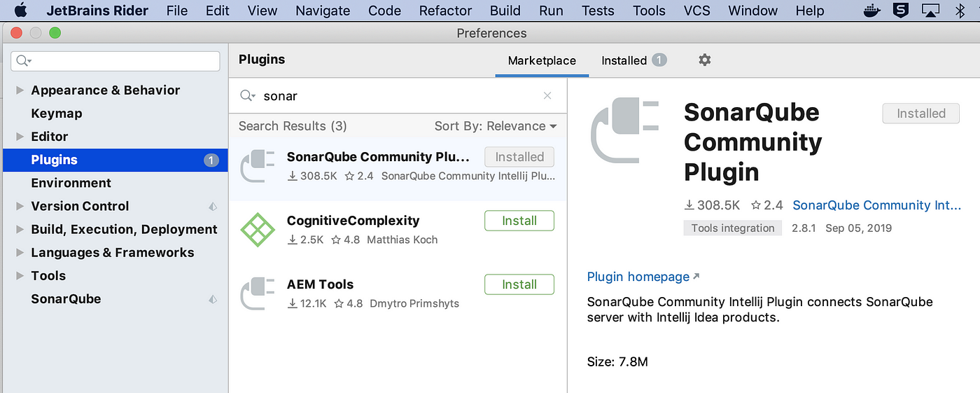
Task: Click Installed button in plugin details pane
Action: click(x=921, y=113)
